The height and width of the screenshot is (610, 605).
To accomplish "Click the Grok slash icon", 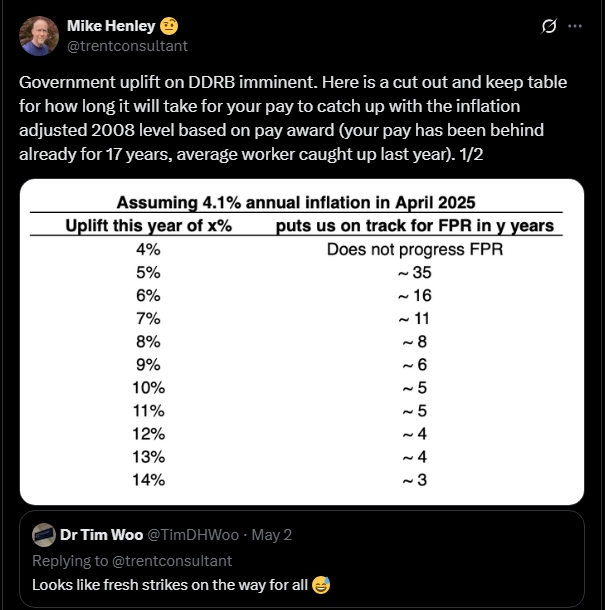I will tap(549, 26).
